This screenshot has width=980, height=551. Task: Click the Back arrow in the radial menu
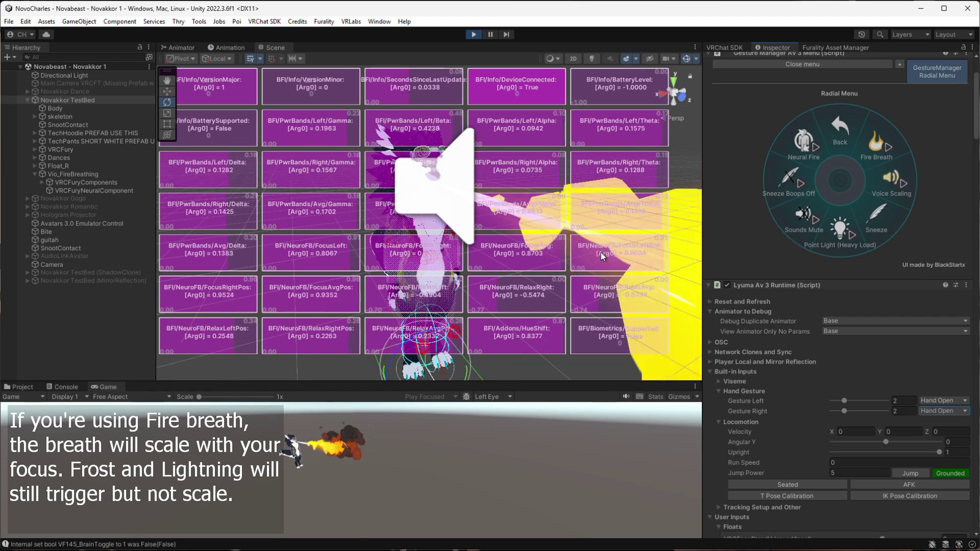840,127
